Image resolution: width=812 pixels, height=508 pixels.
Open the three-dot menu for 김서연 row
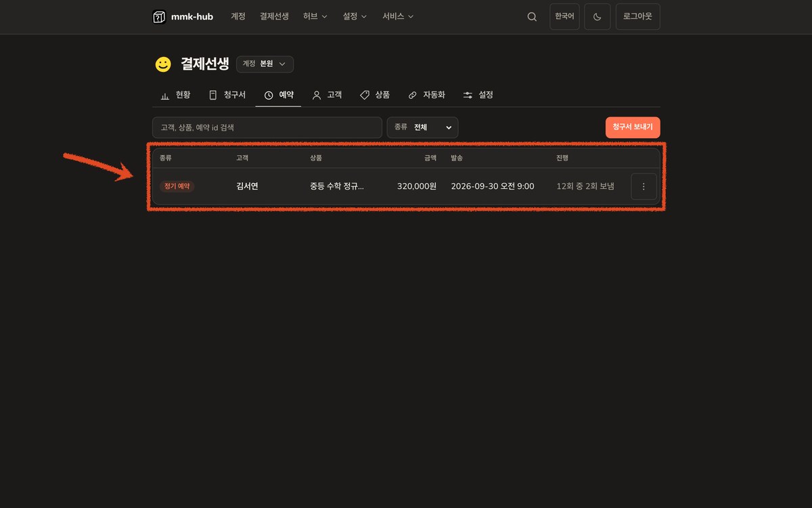[x=644, y=186]
